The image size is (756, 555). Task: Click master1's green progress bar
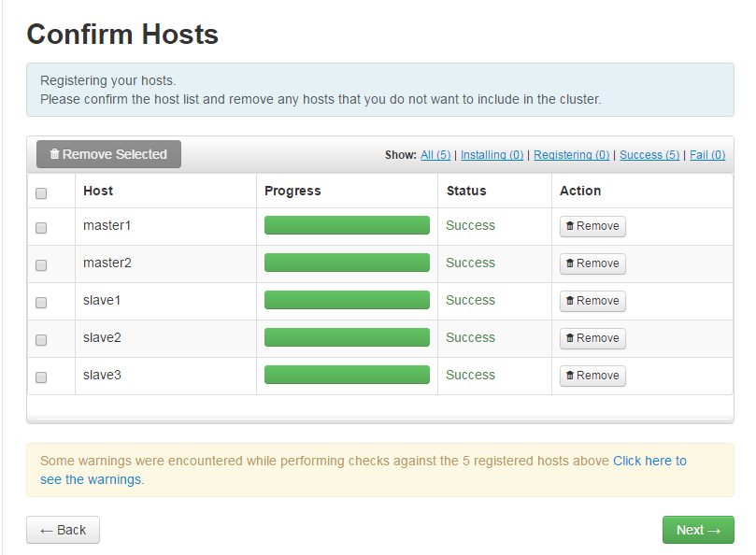point(347,225)
